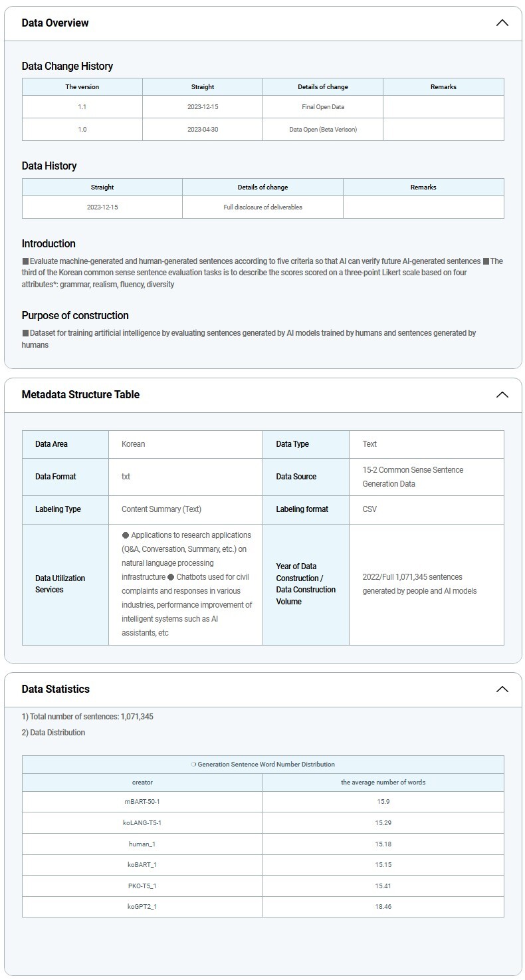
Task: Collapse the Data Statistics section chevron
Action: point(502,689)
